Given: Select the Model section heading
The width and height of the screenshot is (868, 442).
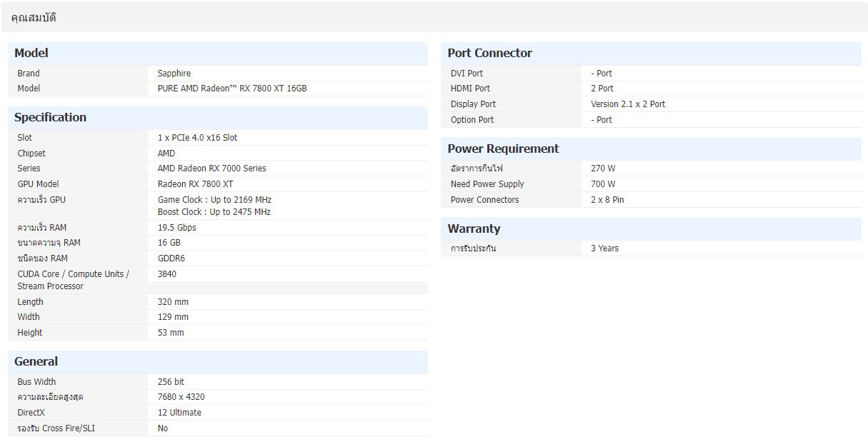Looking at the screenshot, I should [x=31, y=53].
